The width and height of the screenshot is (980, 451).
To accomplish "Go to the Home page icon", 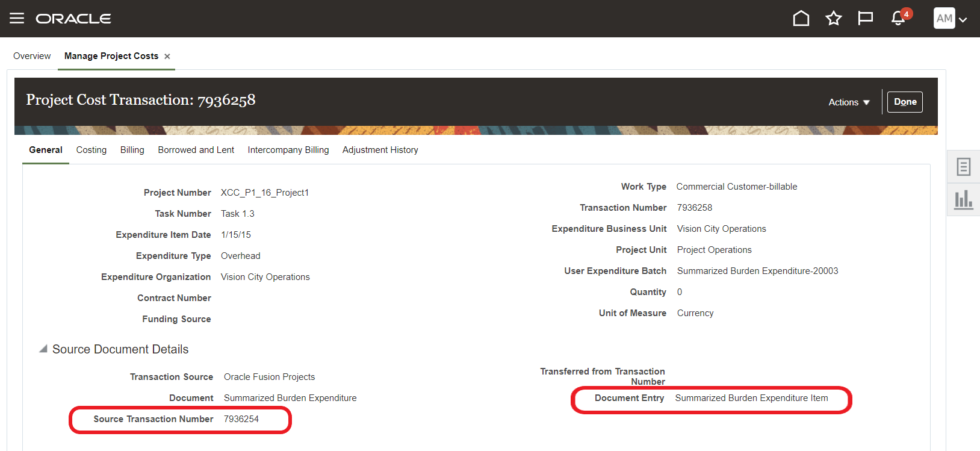I will click(x=801, y=19).
